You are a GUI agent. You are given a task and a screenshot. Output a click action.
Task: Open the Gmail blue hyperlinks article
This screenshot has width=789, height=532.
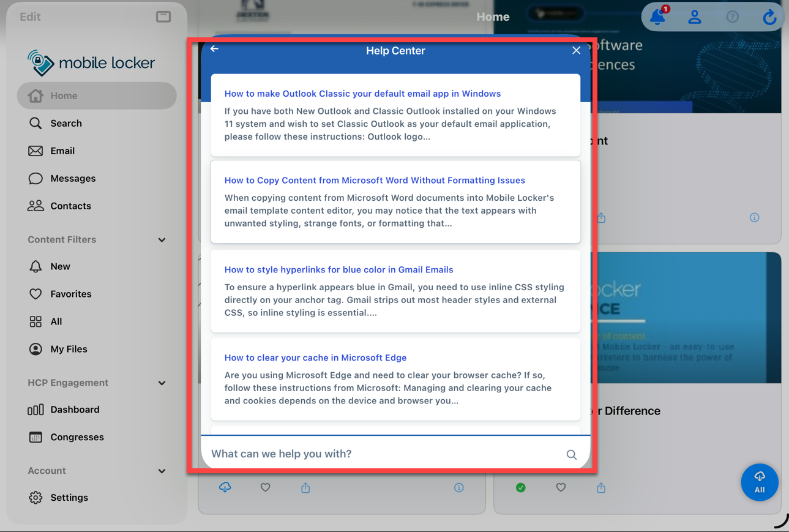[338, 269]
